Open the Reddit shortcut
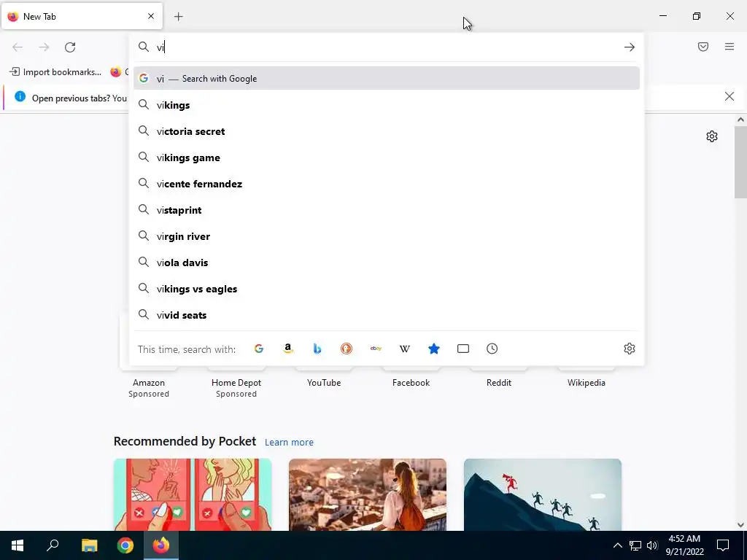Screen dimensions: 747x560 point(499,382)
